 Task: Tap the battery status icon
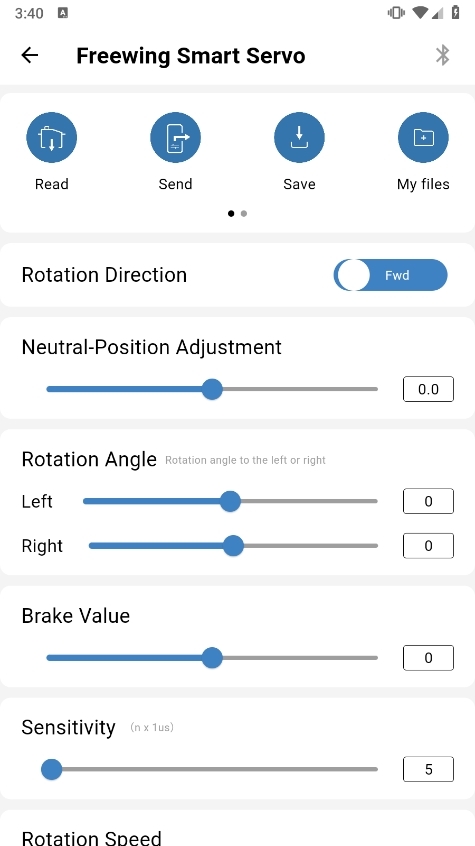[455, 12]
